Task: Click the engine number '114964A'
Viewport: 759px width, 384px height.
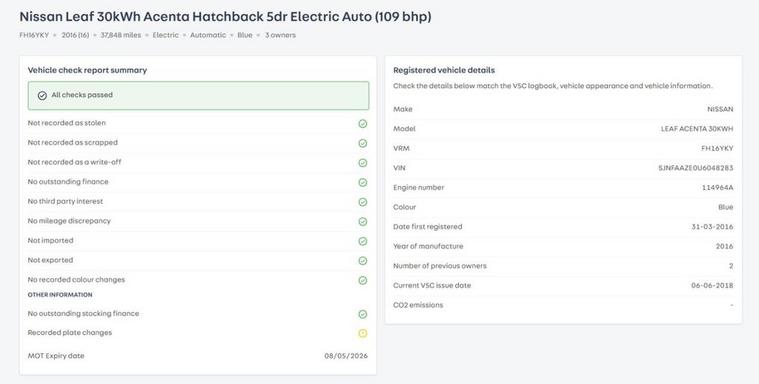Action: click(717, 187)
